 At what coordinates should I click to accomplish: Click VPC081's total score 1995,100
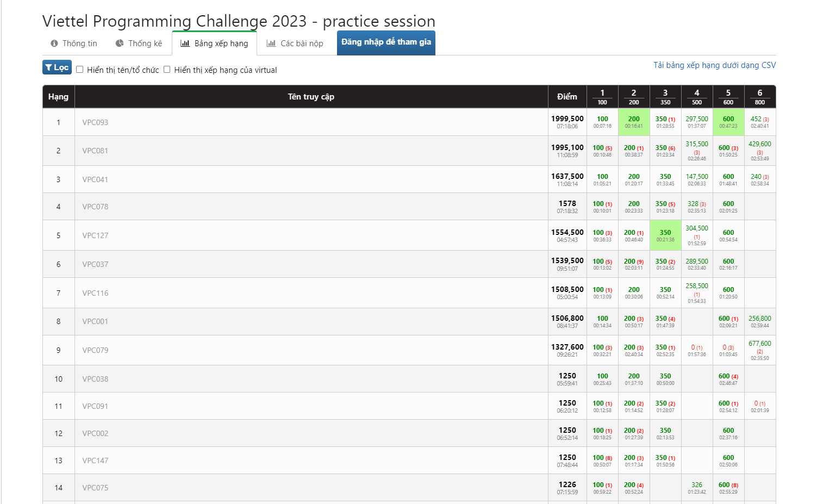pyautogui.click(x=567, y=147)
